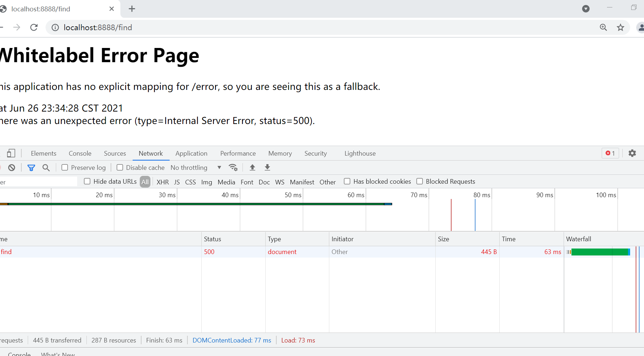This screenshot has height=356, width=644.
Task: Enable the Preserve log checkbox
Action: 65,167
